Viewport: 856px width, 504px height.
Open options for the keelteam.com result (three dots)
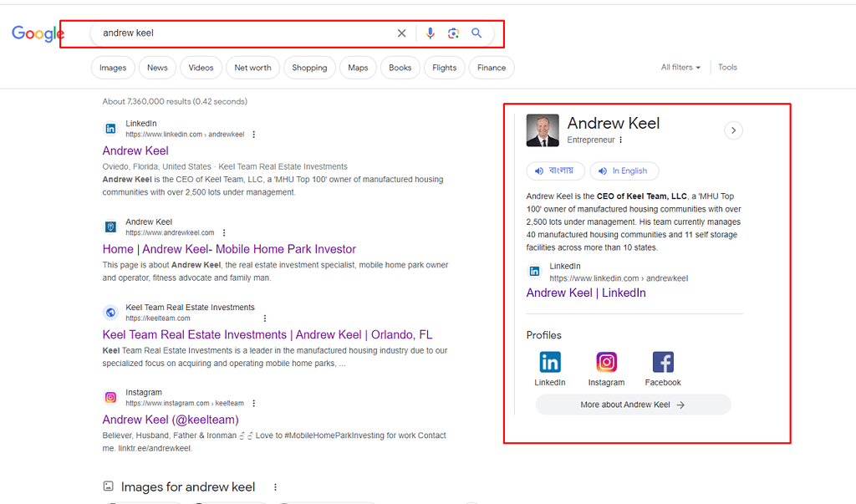click(x=265, y=318)
